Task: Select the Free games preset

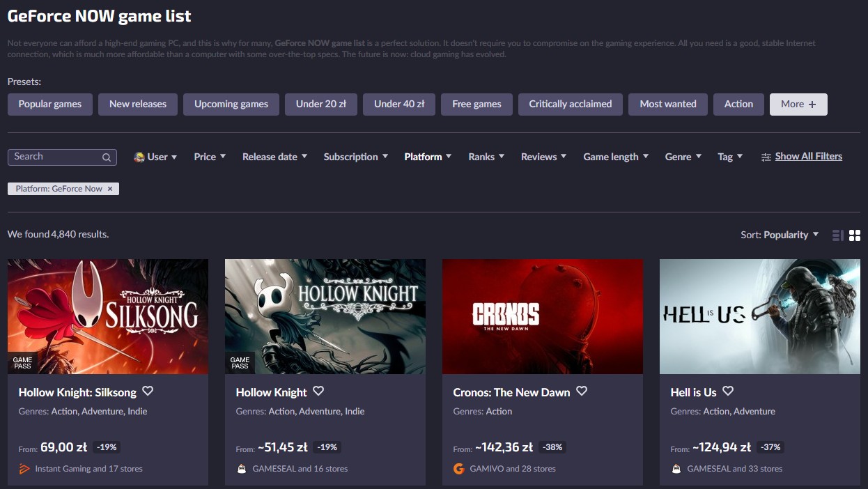Action: coord(476,104)
